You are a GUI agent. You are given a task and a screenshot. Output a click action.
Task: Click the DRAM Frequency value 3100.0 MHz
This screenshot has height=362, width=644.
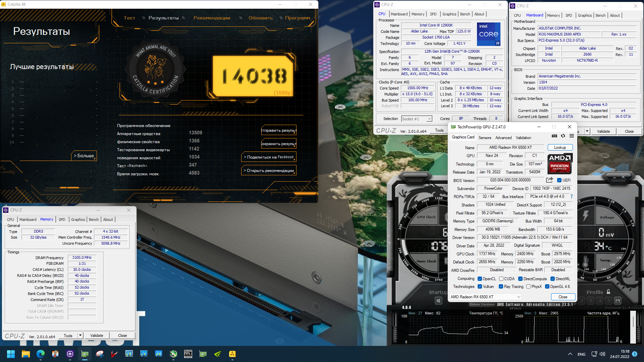click(82, 257)
